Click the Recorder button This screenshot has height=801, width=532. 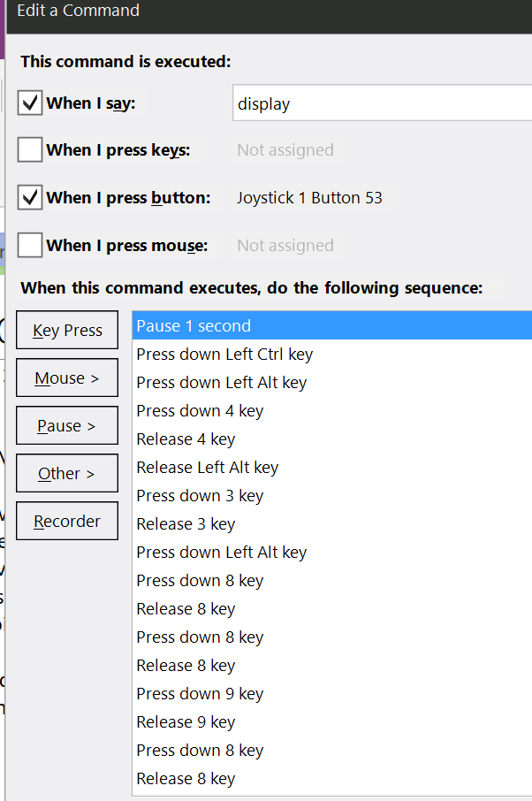(x=67, y=521)
